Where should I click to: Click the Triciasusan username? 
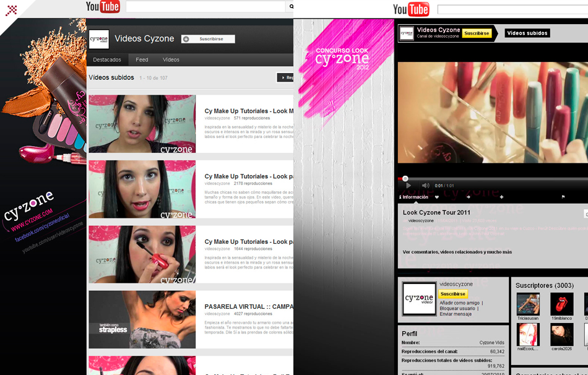coord(528,318)
